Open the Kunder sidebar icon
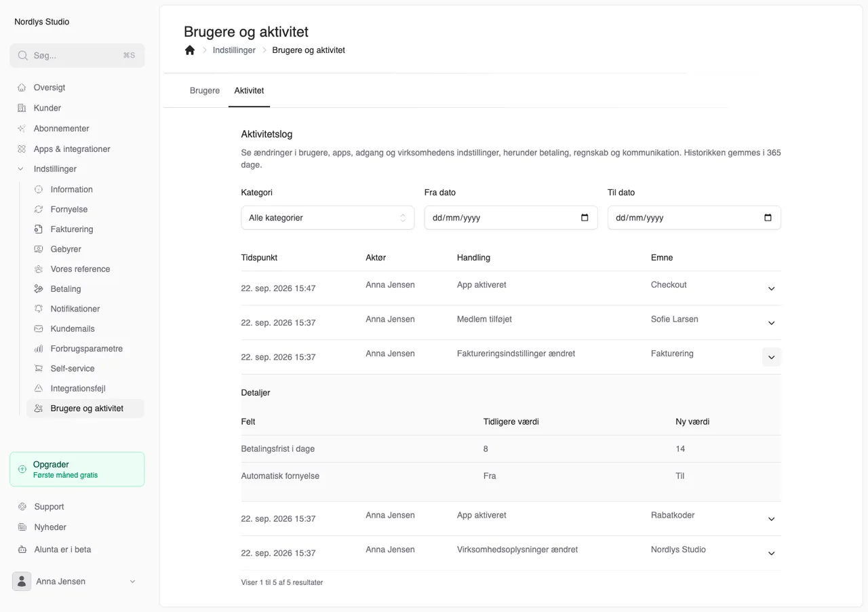 coord(22,108)
